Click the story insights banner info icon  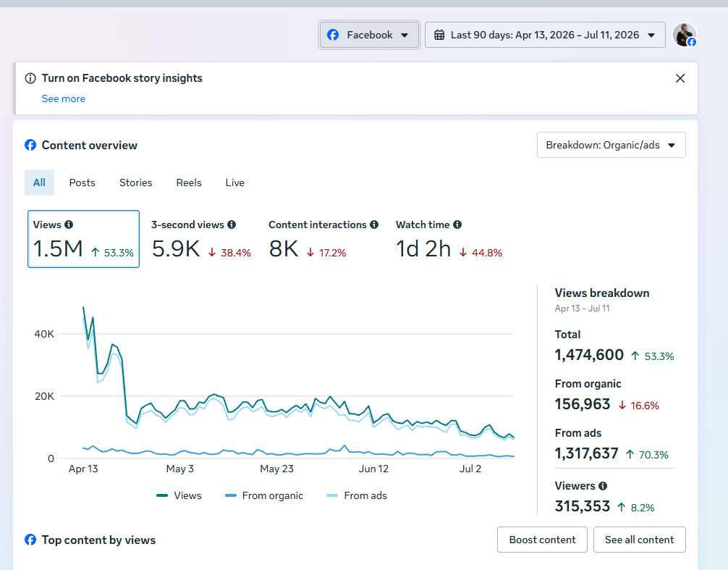click(30, 78)
